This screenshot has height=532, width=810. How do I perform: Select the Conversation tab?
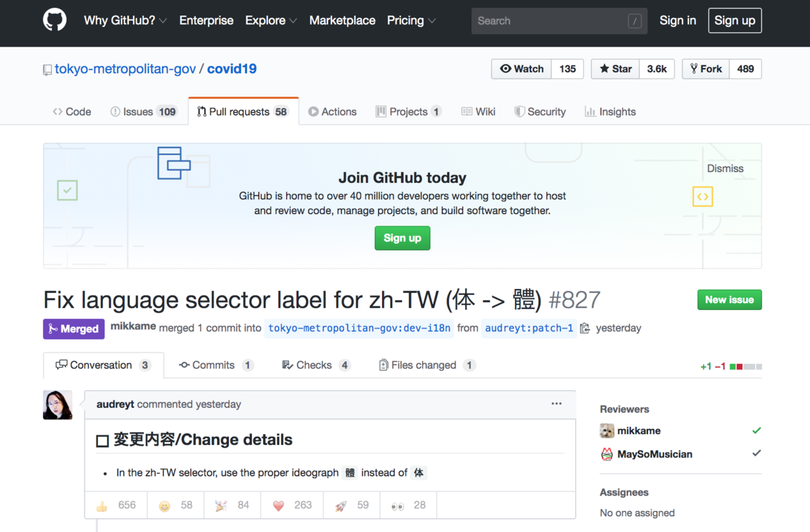103,365
